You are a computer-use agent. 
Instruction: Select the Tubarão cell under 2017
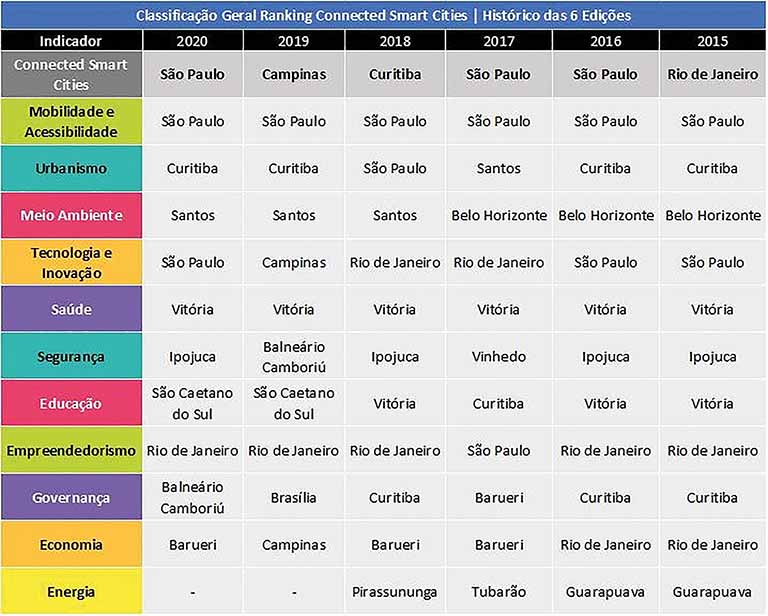click(498, 592)
